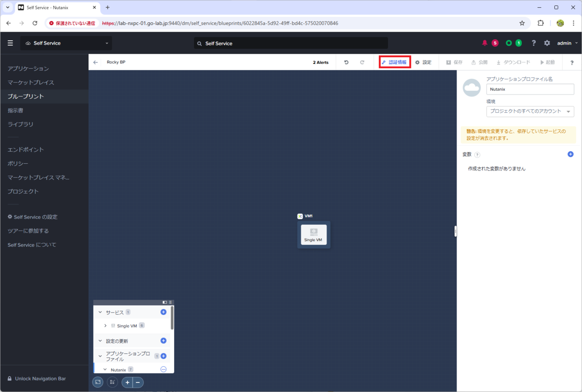Zoom in the canvas with plus
The height and width of the screenshot is (392, 582).
tap(127, 382)
